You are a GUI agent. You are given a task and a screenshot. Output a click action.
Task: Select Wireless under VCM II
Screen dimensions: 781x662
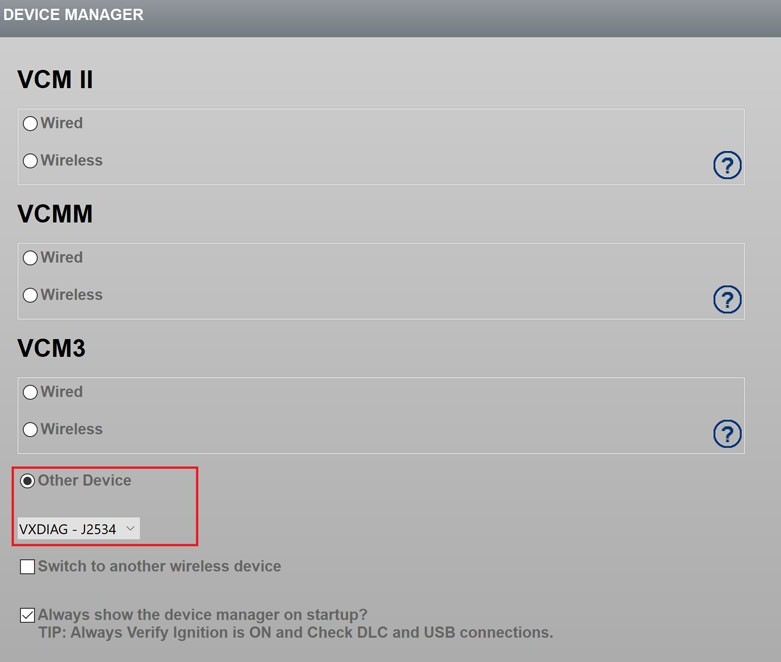[30, 160]
